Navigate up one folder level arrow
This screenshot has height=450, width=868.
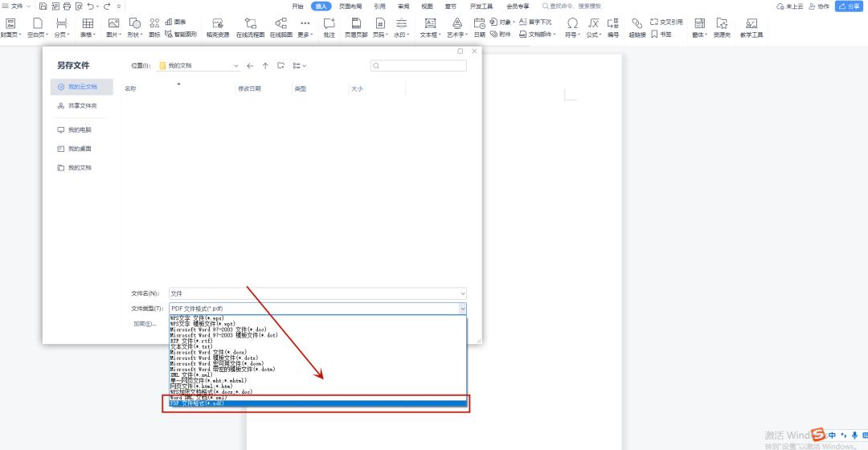[265, 66]
